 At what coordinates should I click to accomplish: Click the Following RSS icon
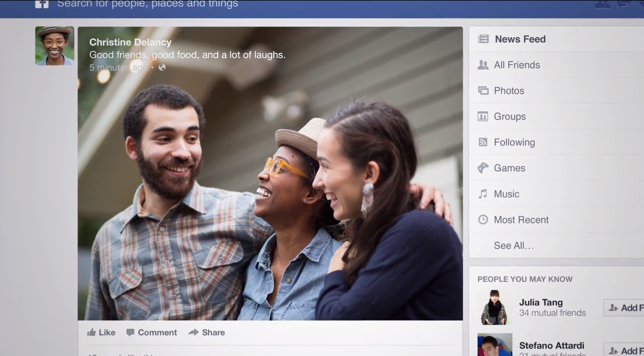483,142
